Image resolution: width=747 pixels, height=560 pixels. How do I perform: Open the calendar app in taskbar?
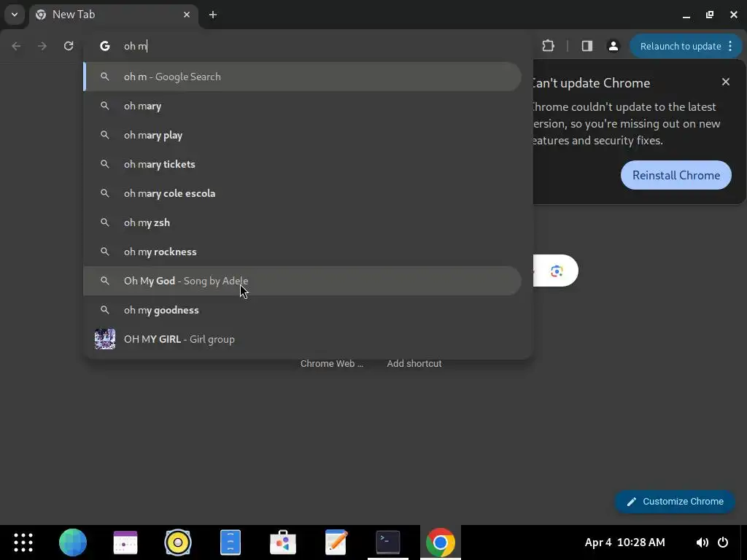click(125, 542)
